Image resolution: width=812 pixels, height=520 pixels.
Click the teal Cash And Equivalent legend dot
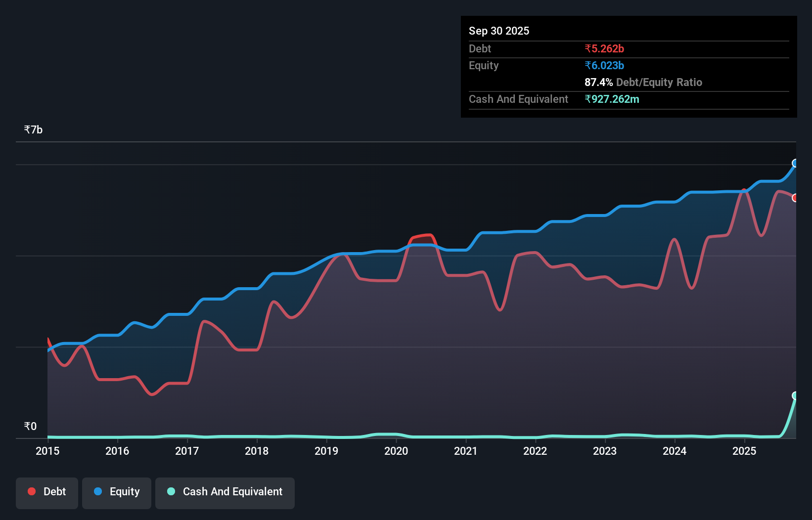(170, 492)
